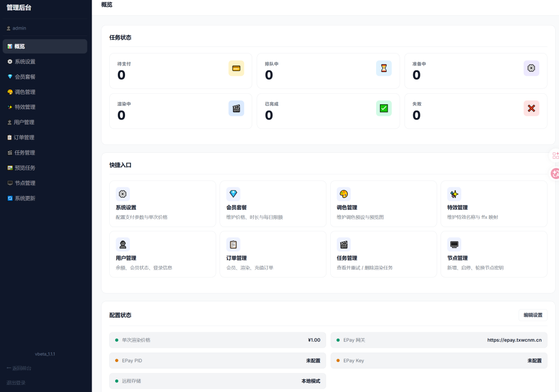
Task: Open 特效管理 via sparkles quick-entry icon
Action: pos(454,194)
